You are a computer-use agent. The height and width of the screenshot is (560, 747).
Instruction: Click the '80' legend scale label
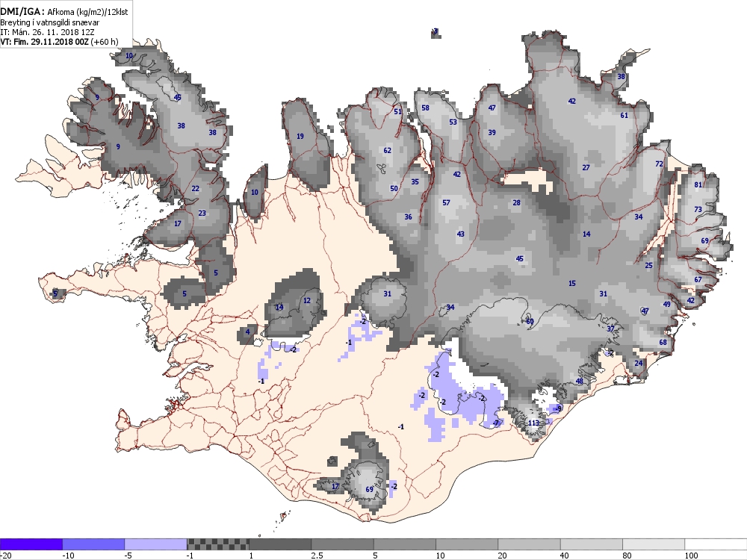click(x=627, y=556)
